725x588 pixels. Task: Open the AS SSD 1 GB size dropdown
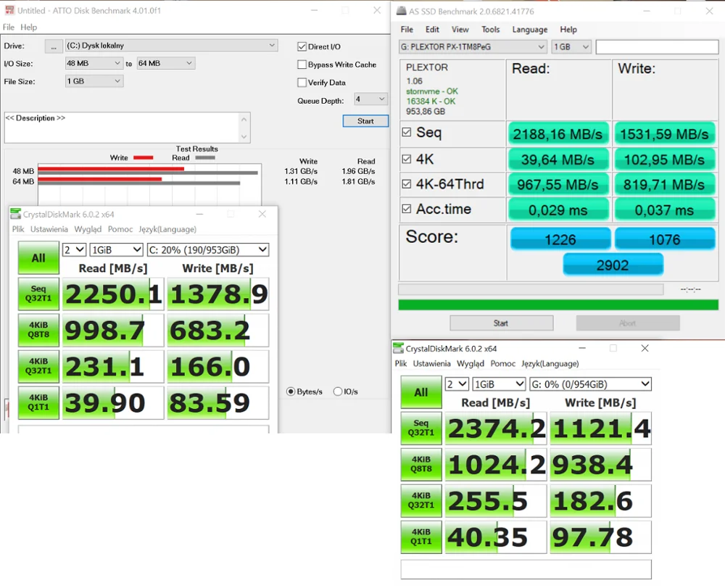click(571, 46)
